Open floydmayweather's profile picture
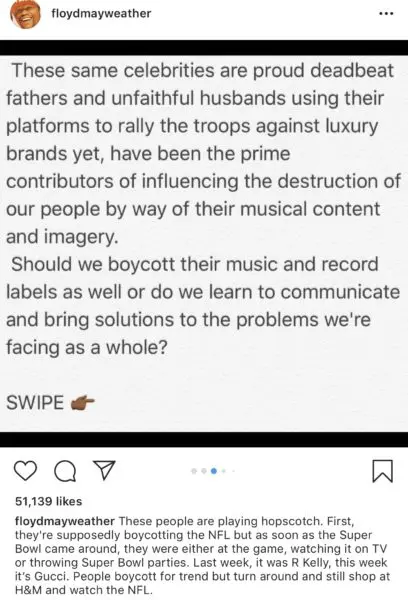The width and height of the screenshot is (408, 600). [x=25, y=14]
